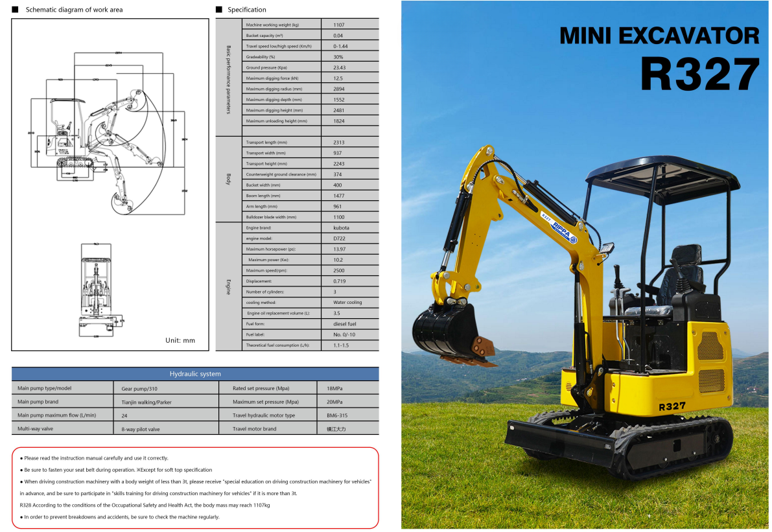
Task: Click the vertical 'Body' section label
Action: 228,179
